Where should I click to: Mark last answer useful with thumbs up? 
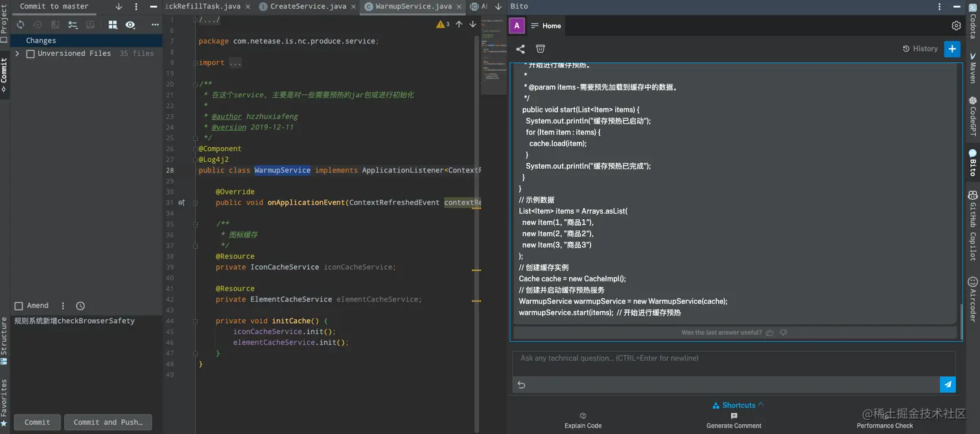coord(770,333)
